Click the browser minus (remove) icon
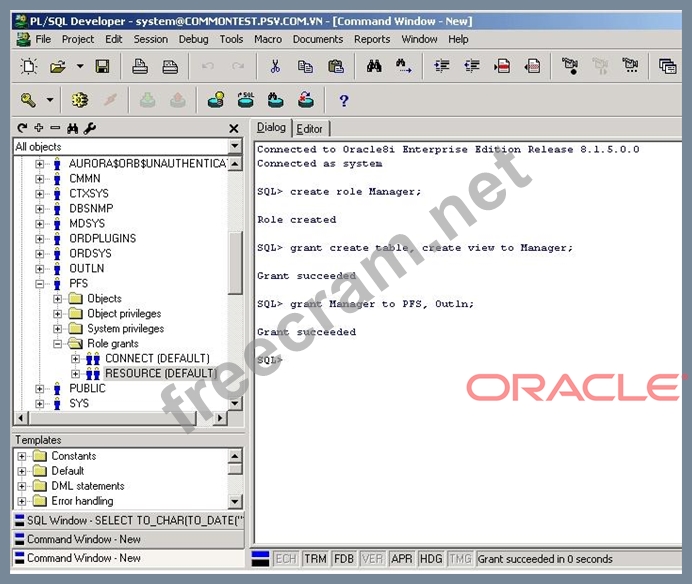 click(x=55, y=128)
